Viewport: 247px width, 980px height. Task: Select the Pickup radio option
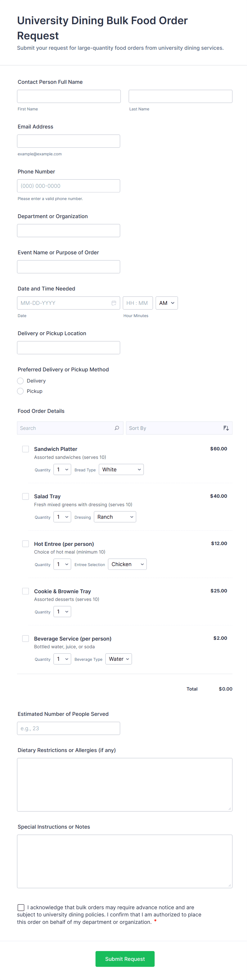(20, 391)
